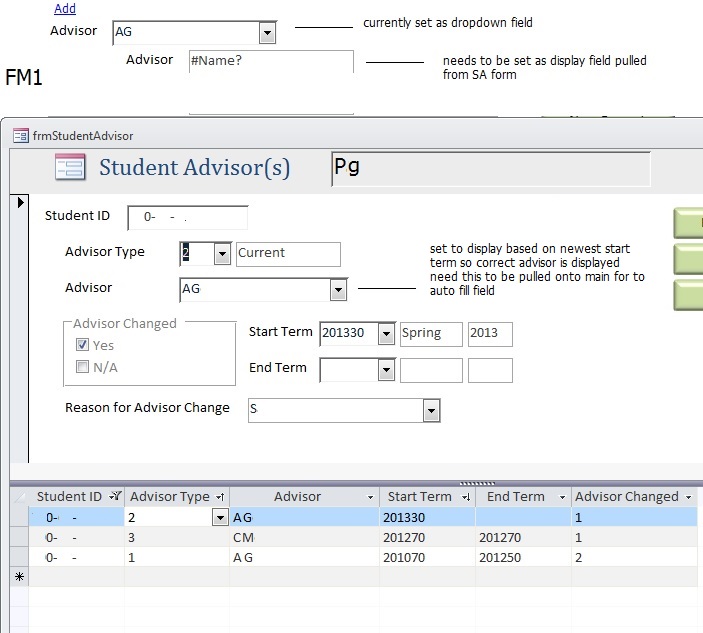
Task: Click the Add link
Action: [65, 9]
